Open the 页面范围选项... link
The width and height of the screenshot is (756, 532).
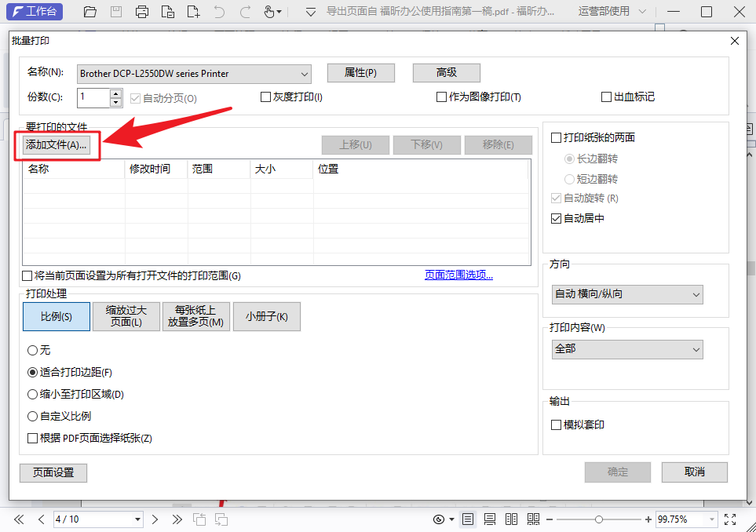point(458,275)
